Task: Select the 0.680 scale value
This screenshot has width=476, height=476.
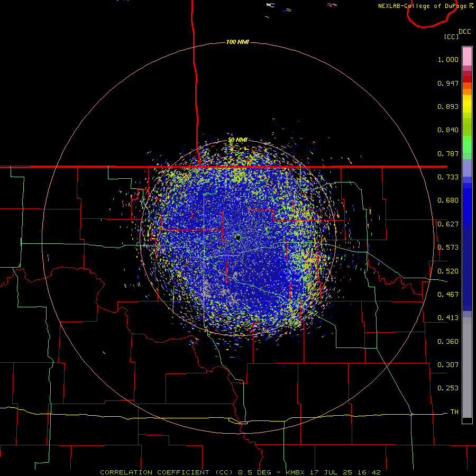Action: pyautogui.click(x=448, y=200)
